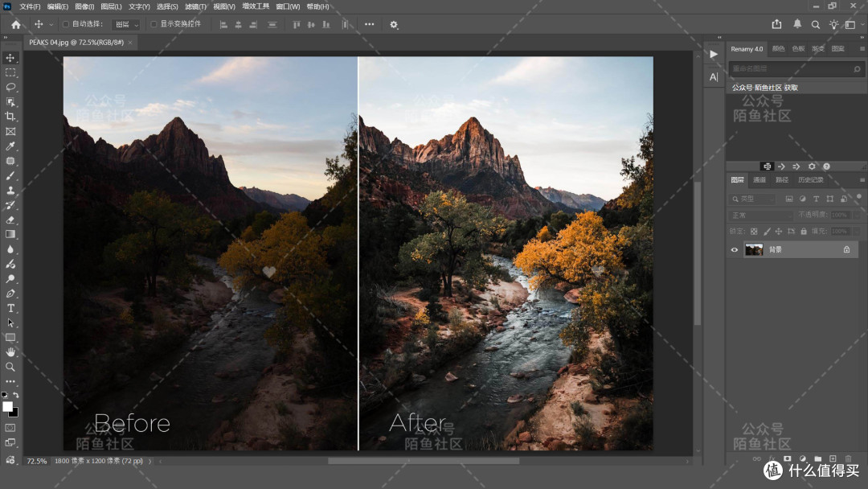The width and height of the screenshot is (868, 489).
Task: Open more align options (three dots)
Action: [369, 24]
